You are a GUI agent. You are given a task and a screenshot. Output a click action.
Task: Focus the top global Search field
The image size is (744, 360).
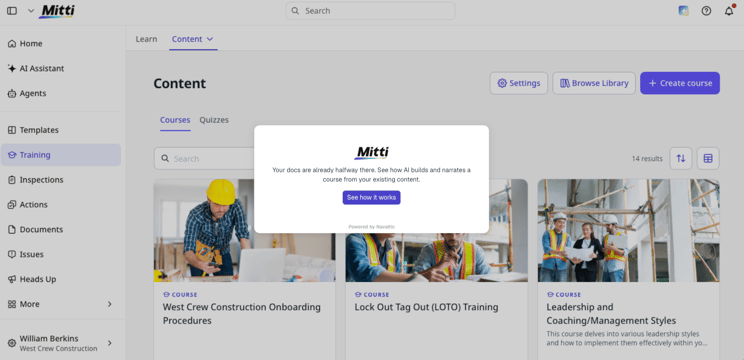(x=370, y=11)
